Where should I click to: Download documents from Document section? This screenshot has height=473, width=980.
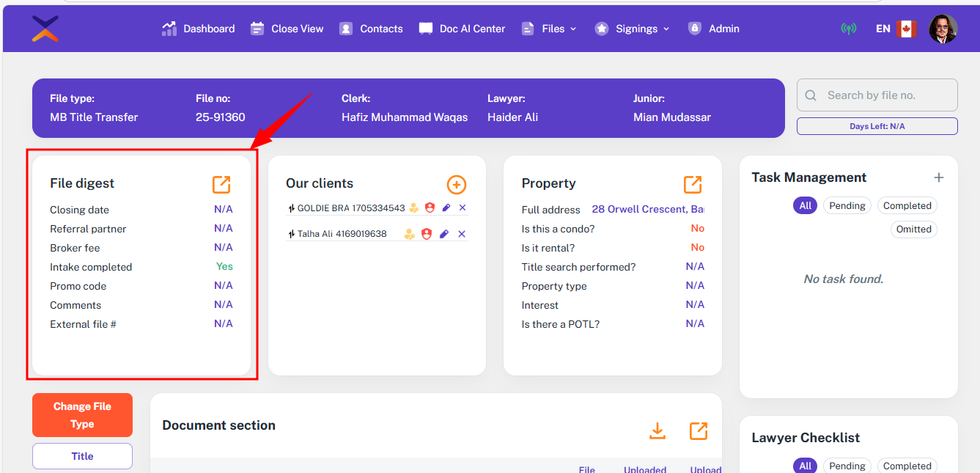[x=657, y=431]
